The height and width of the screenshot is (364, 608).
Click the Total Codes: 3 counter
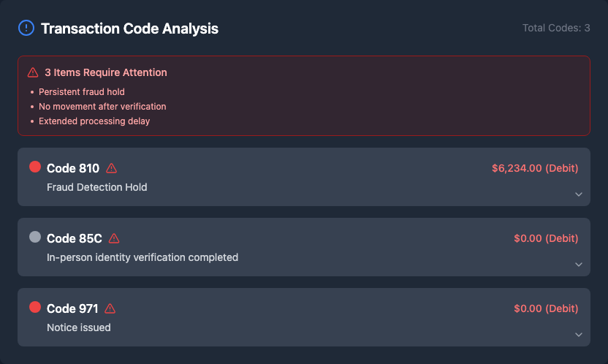[556, 28]
